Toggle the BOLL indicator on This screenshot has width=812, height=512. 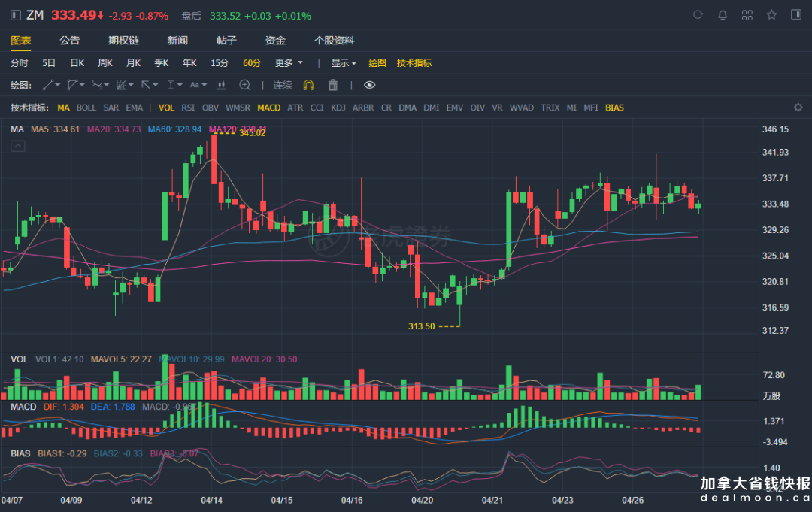[x=86, y=108]
